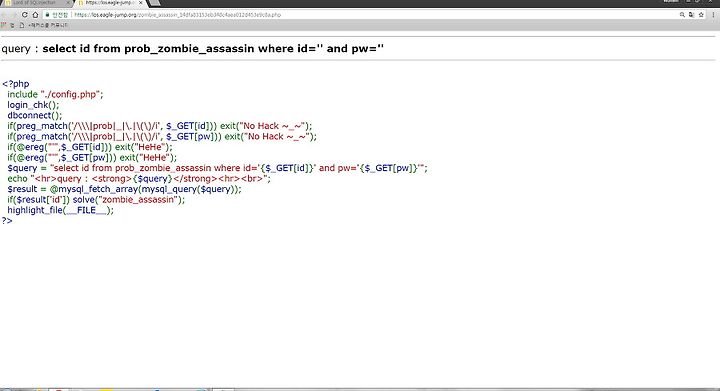Click the solve("zombie_assassin") line
Image resolution: width=720 pixels, height=391 pixels.
pyautogui.click(x=96, y=200)
